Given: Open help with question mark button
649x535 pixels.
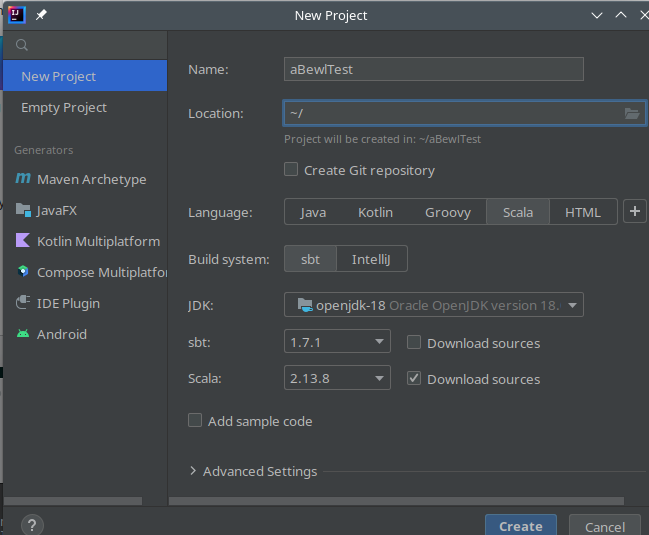Looking at the screenshot, I should point(32,525).
